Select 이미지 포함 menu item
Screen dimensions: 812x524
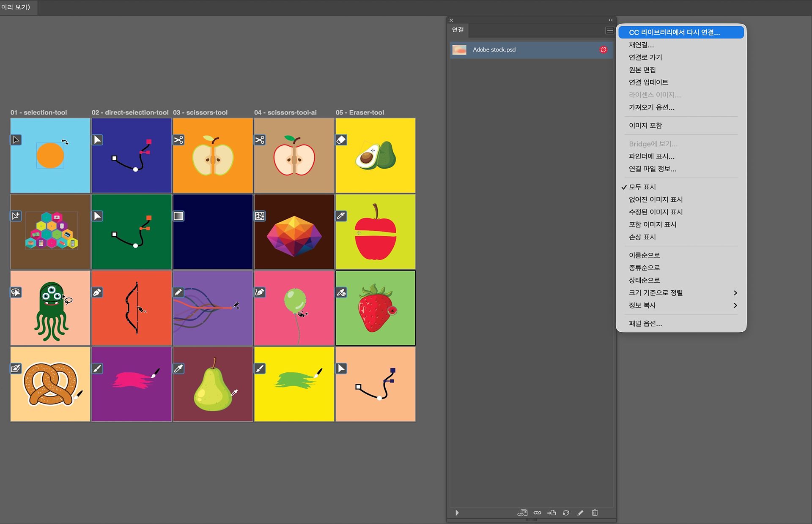pos(681,126)
